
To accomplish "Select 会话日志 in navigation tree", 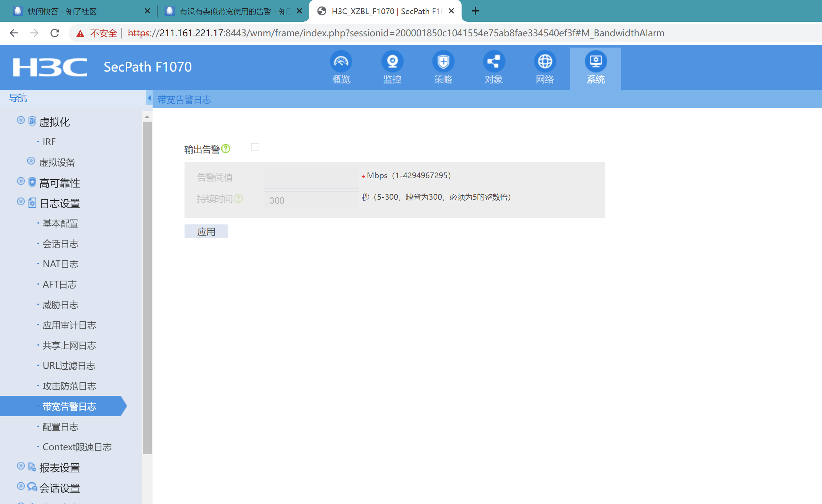I will pyautogui.click(x=60, y=244).
